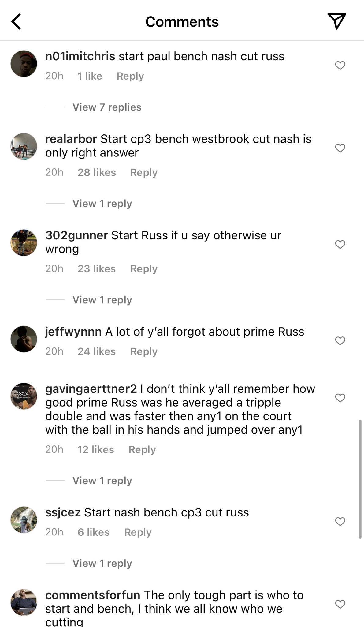Expand View 1 reply under ssjcez
The image size is (364, 627).
102,563
